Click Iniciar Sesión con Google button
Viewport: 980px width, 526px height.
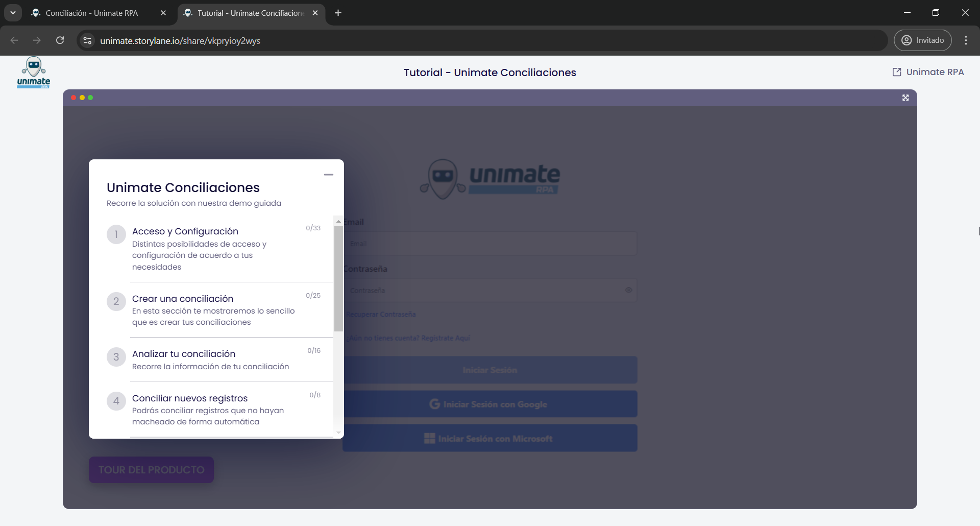490,404
